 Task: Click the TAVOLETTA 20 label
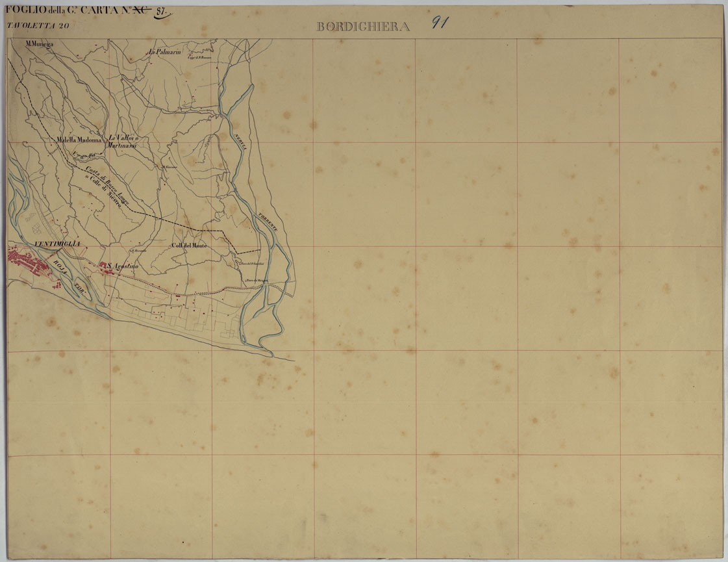pos(37,26)
